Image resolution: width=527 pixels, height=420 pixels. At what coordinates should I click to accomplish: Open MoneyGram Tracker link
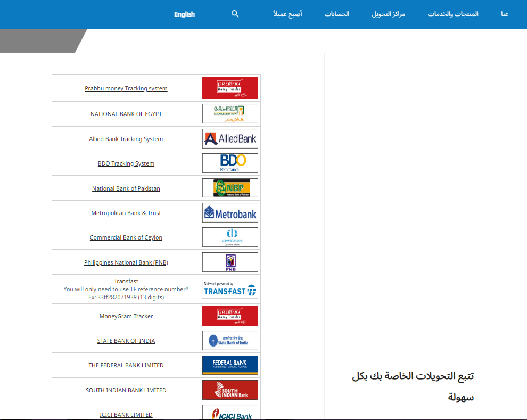pyautogui.click(x=126, y=316)
